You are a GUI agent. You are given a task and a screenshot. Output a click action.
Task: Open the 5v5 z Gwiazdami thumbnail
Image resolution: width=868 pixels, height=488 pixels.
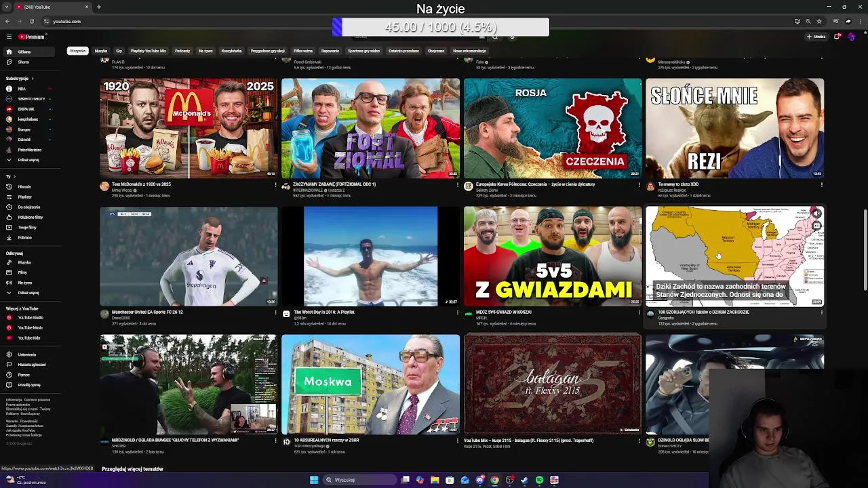point(553,256)
